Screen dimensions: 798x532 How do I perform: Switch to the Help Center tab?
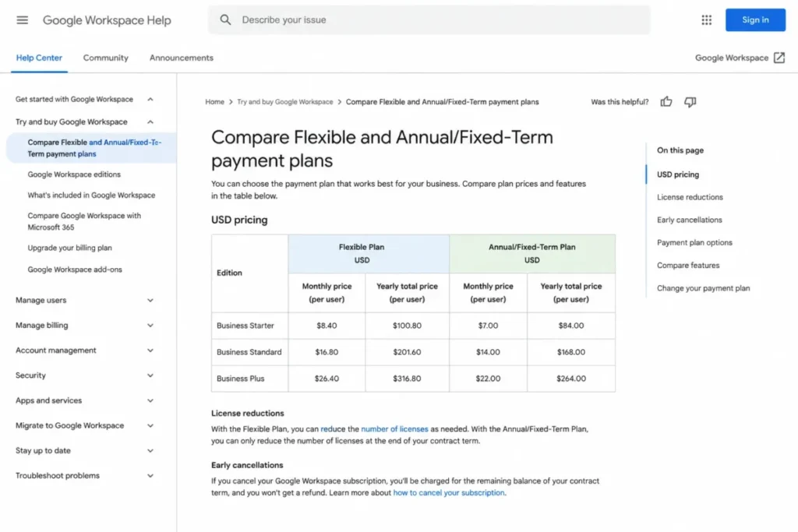pos(39,58)
